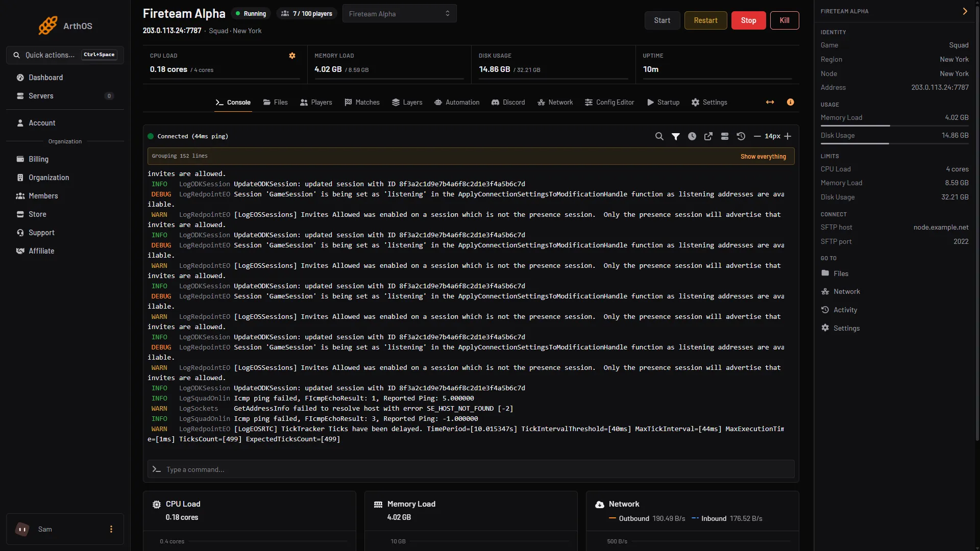Viewport: 980px width, 551px height.
Task: Open Affiliate in sidebar
Action: [65, 251]
